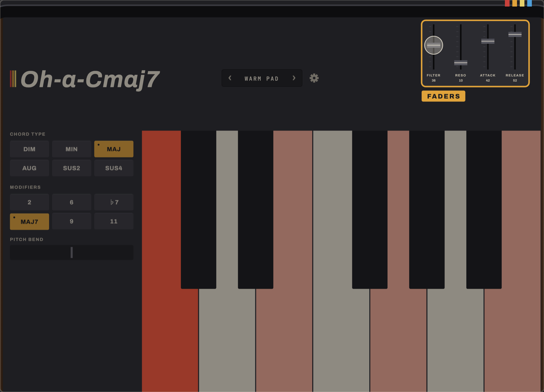The width and height of the screenshot is (544, 392).
Task: Enable the 11 modifier
Action: tap(114, 221)
